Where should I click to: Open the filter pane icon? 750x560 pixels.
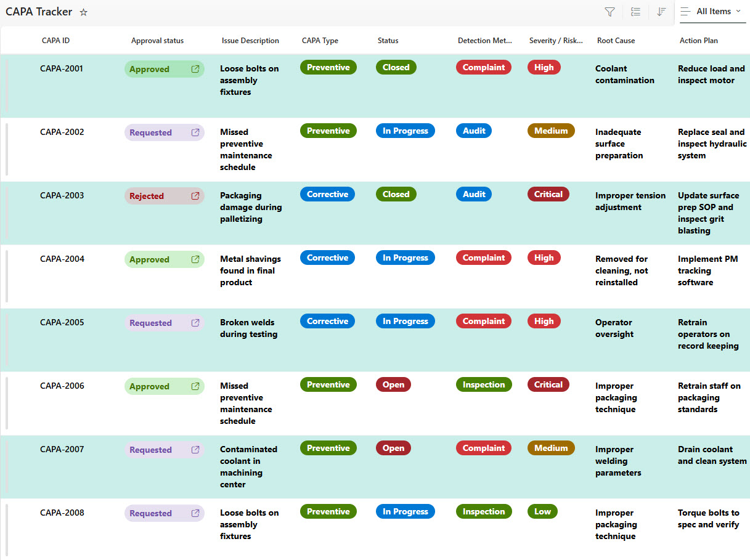coord(609,12)
